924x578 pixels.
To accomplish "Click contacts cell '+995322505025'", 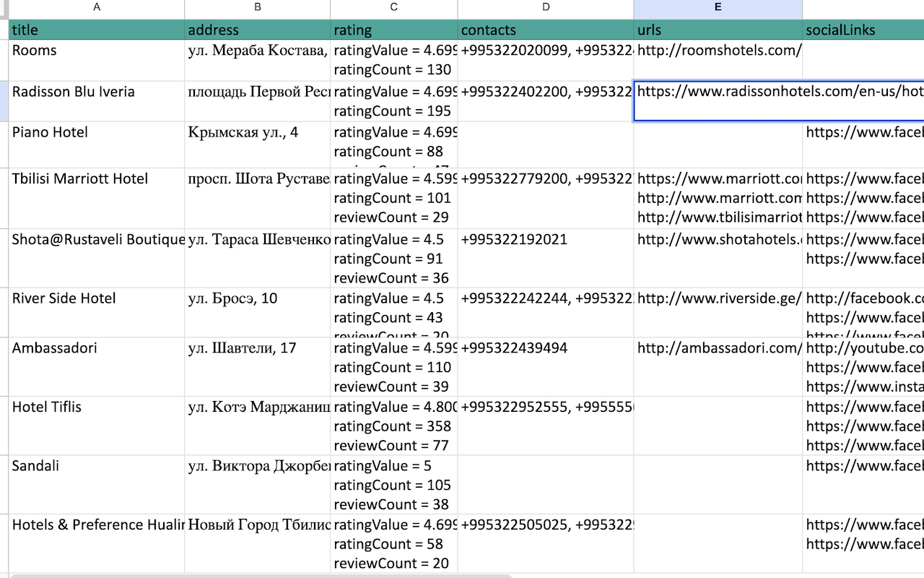I will coord(546,543).
